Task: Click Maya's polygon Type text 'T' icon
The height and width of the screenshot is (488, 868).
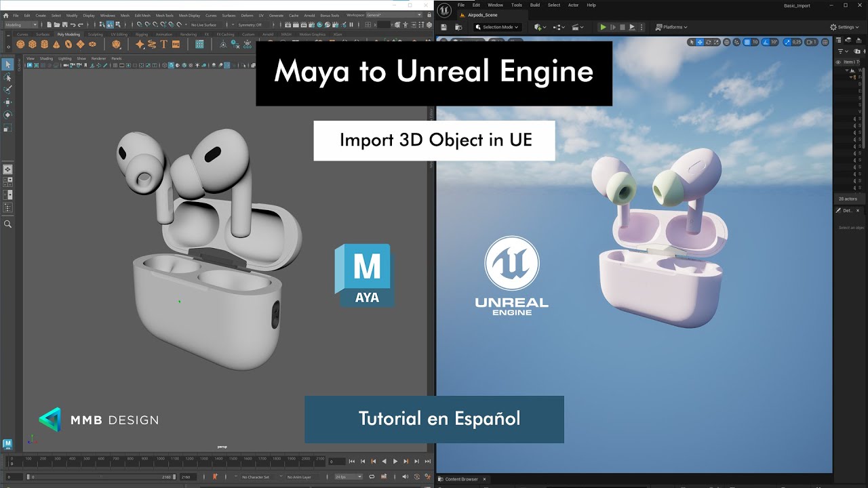Action: 163,44
